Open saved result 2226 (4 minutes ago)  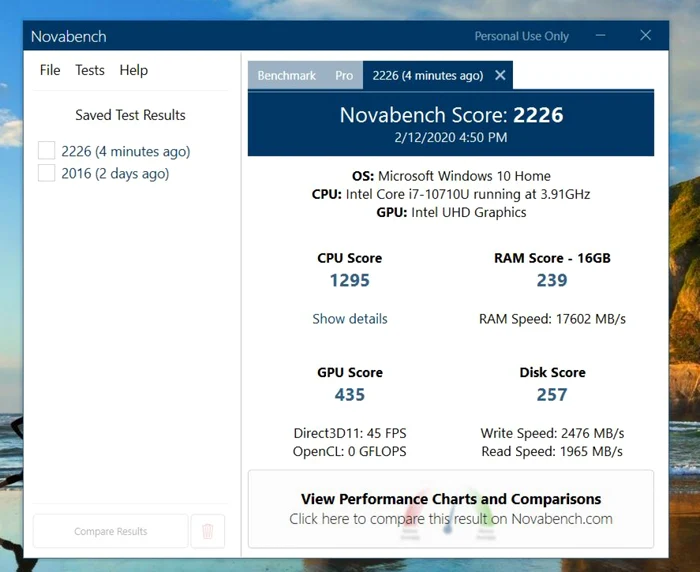click(125, 151)
